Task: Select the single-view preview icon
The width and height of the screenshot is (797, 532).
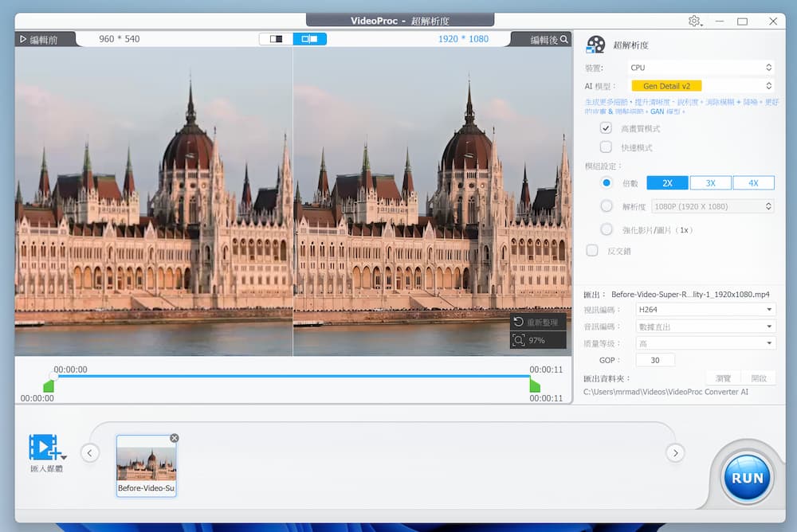Action: click(275, 37)
